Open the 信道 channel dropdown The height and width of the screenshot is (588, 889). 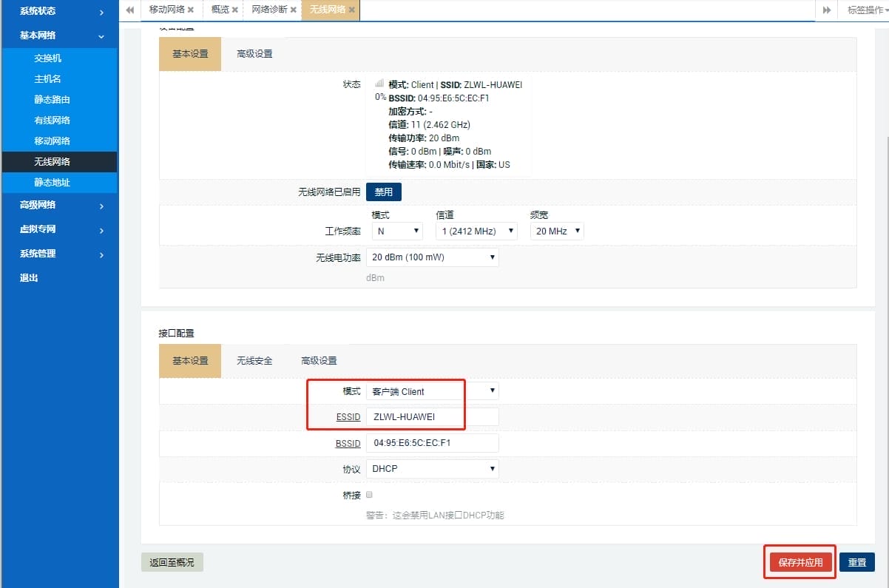point(476,231)
